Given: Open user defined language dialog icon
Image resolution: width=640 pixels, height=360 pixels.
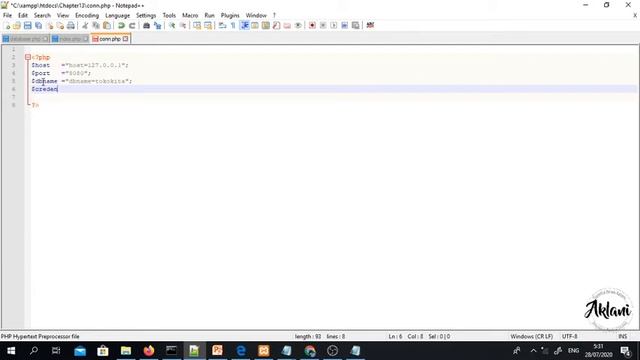Looking at the screenshot, I should 255,26.
